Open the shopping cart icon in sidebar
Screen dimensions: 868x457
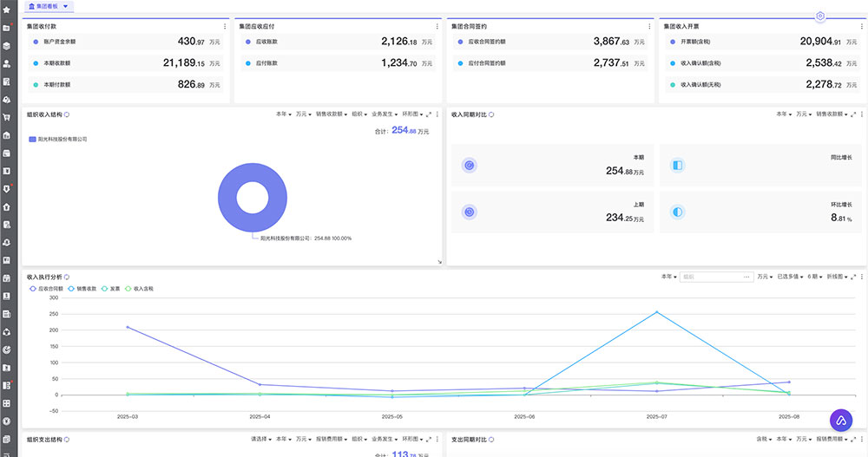click(x=6, y=117)
